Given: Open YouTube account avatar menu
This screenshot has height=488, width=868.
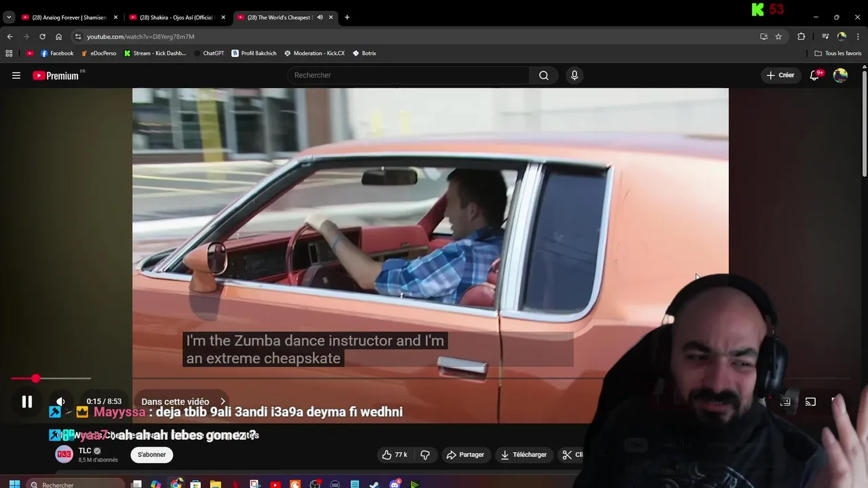Looking at the screenshot, I should [840, 75].
